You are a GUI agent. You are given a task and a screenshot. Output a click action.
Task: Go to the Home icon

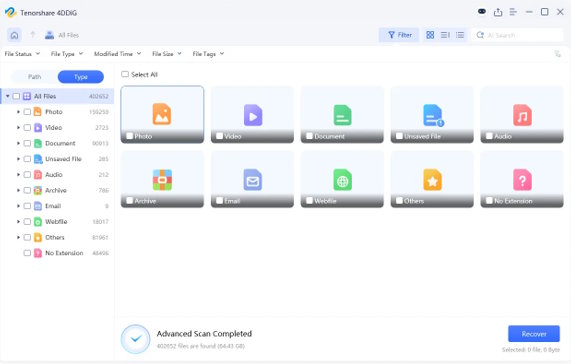(x=14, y=35)
